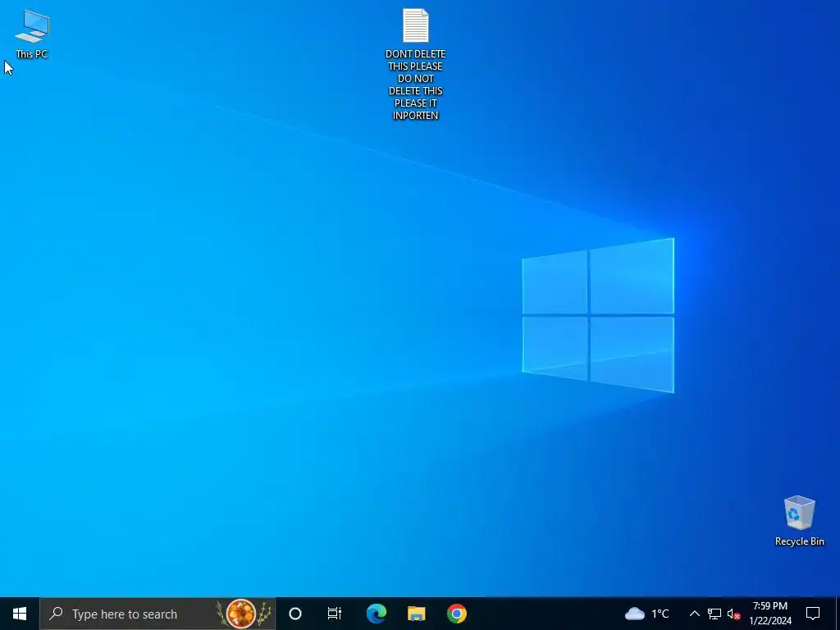
Task: Show hidden system tray icons
Action: point(694,614)
